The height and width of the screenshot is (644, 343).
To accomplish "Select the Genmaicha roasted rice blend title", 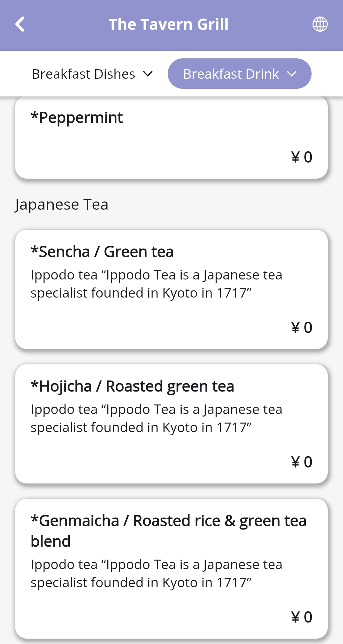I will click(168, 530).
